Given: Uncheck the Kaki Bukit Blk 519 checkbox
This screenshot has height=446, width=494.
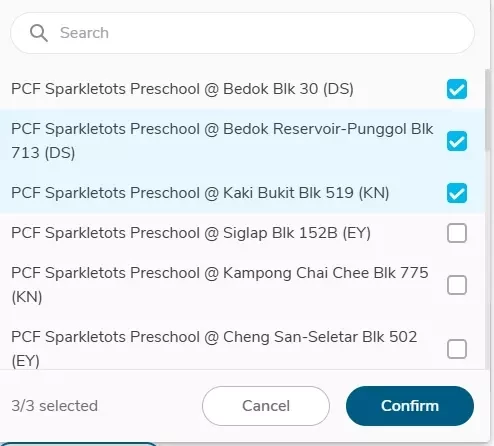Looking at the screenshot, I should 457,193.
